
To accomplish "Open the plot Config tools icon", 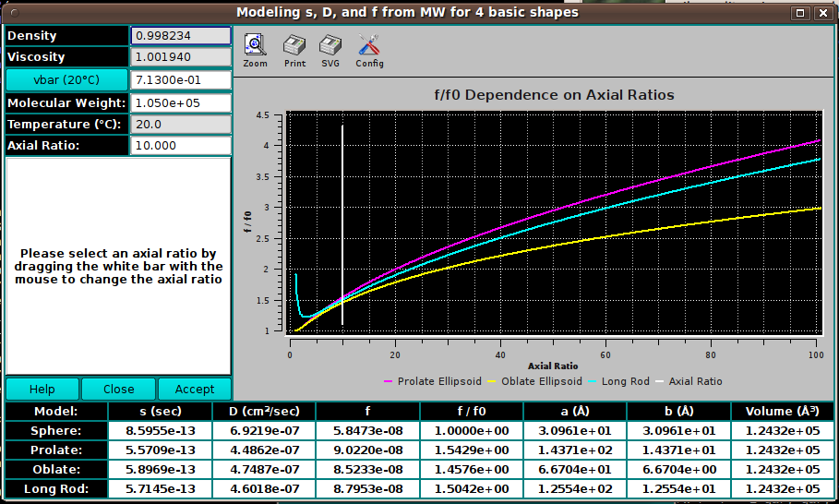I will (369, 45).
